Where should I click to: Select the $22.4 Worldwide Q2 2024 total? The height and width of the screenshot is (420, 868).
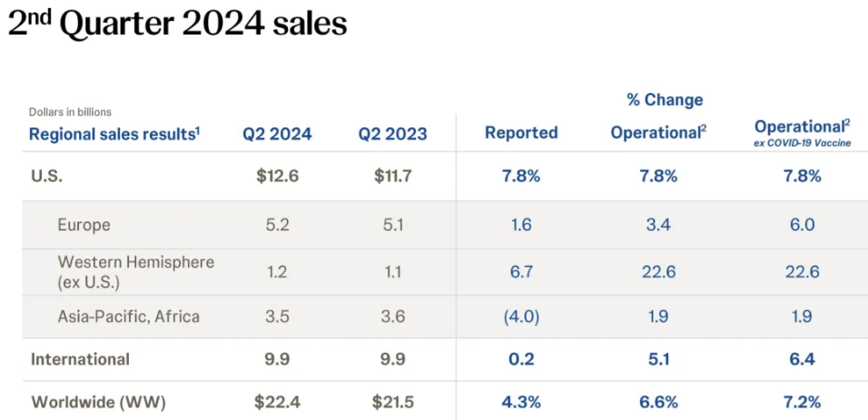(x=276, y=402)
